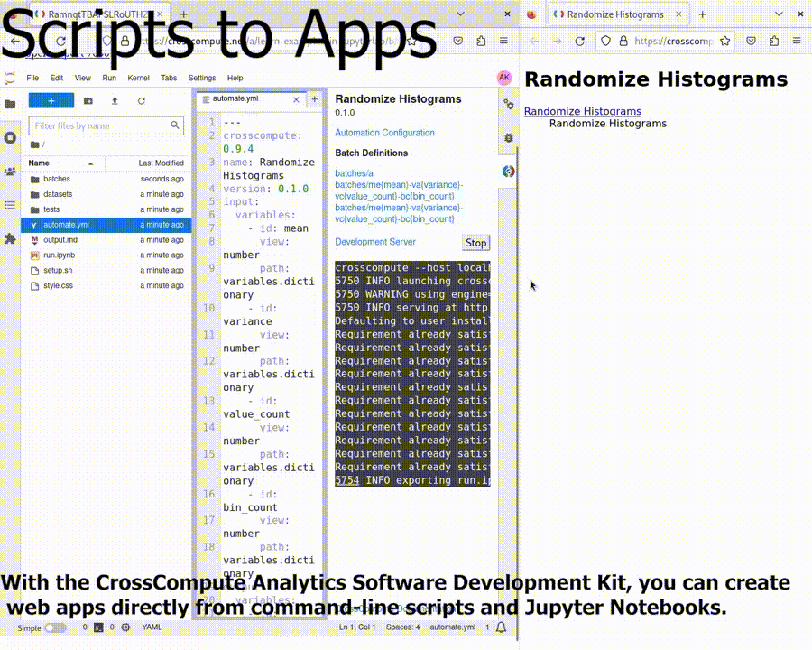
Task: Open the table of contents sidebar icon
Action: point(10,205)
